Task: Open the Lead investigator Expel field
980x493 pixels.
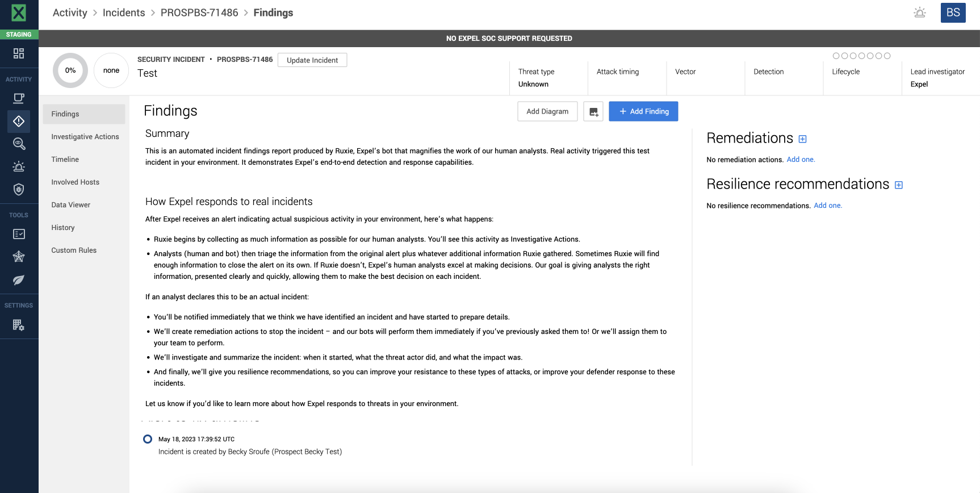Action: click(x=941, y=78)
